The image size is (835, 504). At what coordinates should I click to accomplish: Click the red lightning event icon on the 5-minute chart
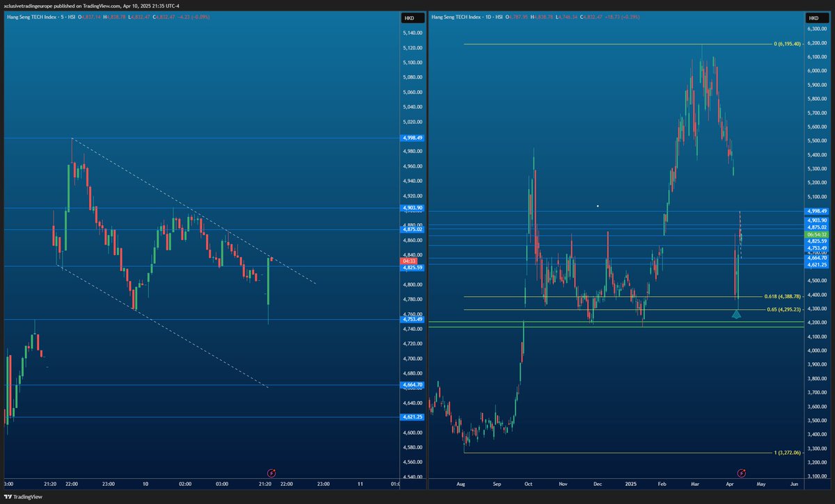coord(272,473)
